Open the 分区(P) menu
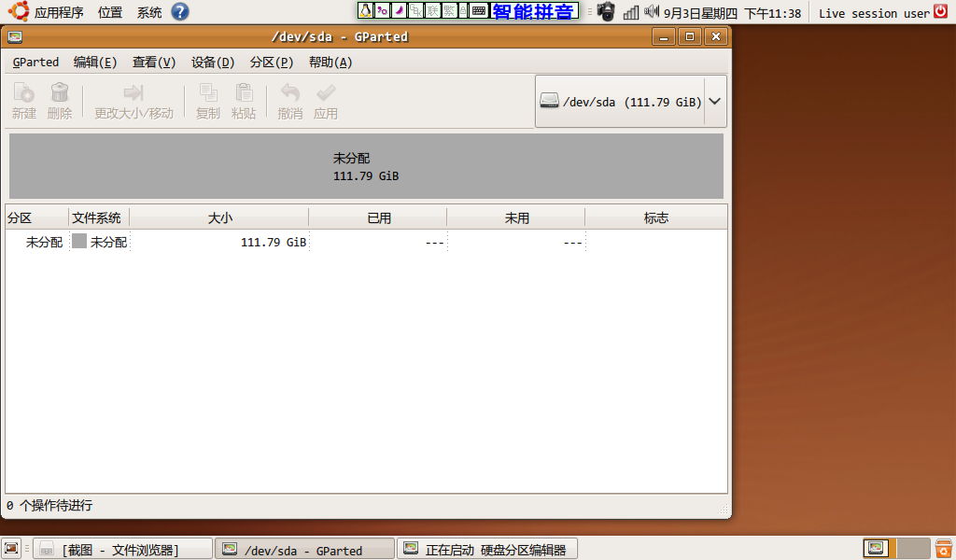Viewport: 956px width, 560px height. (x=272, y=63)
